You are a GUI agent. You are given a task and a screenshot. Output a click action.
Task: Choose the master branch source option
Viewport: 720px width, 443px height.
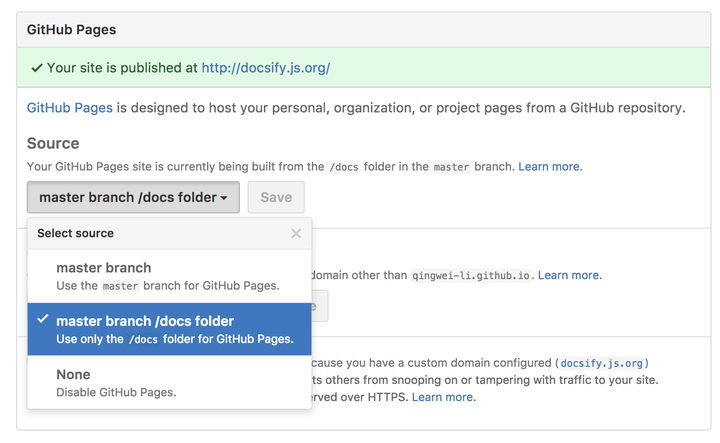coord(104,268)
